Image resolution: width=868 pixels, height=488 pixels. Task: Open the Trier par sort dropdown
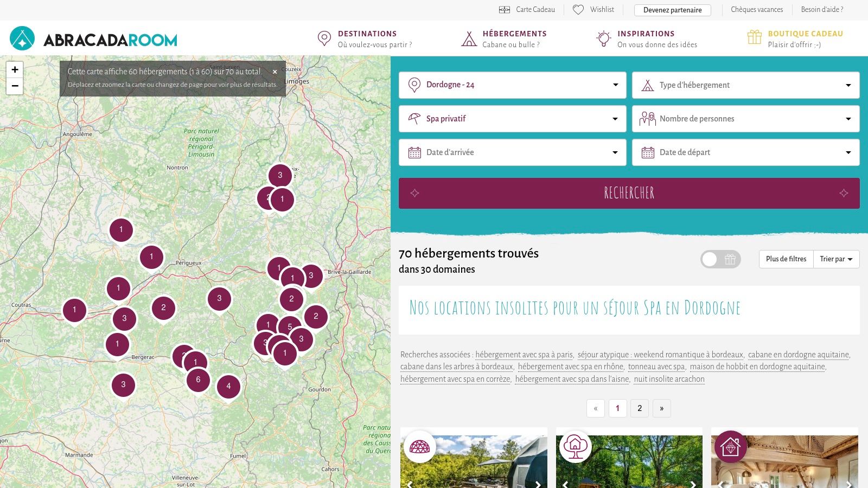(836, 259)
